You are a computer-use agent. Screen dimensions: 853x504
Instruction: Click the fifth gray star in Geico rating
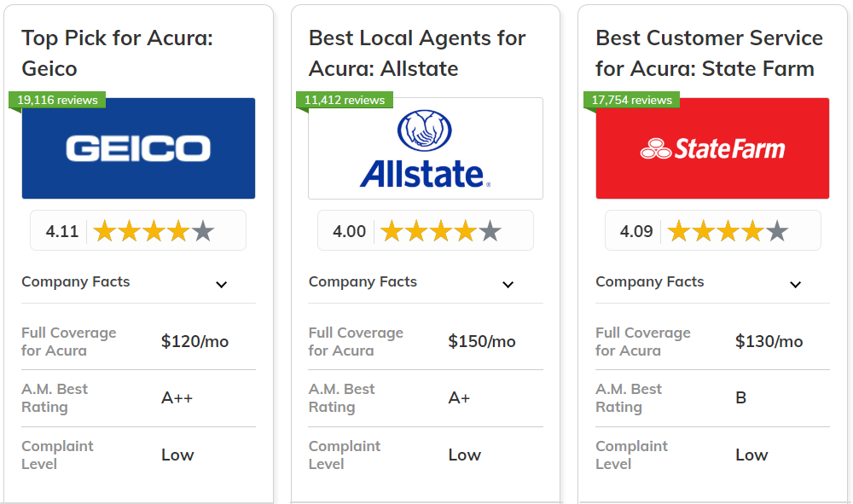203,231
